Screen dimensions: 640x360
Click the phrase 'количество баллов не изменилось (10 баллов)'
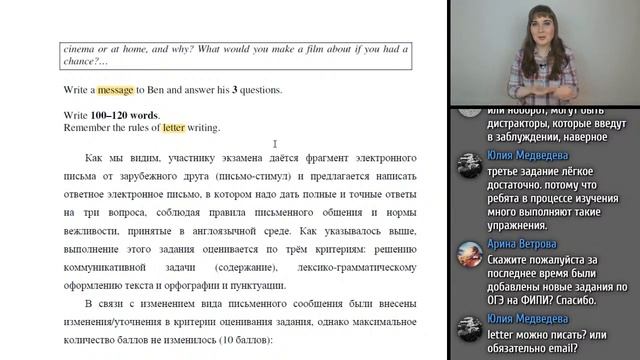[168, 340]
